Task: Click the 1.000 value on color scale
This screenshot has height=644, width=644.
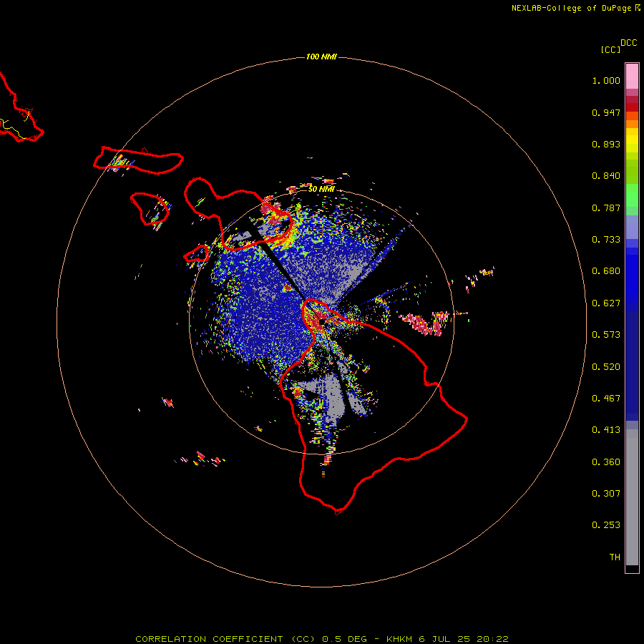Action: pos(606,80)
